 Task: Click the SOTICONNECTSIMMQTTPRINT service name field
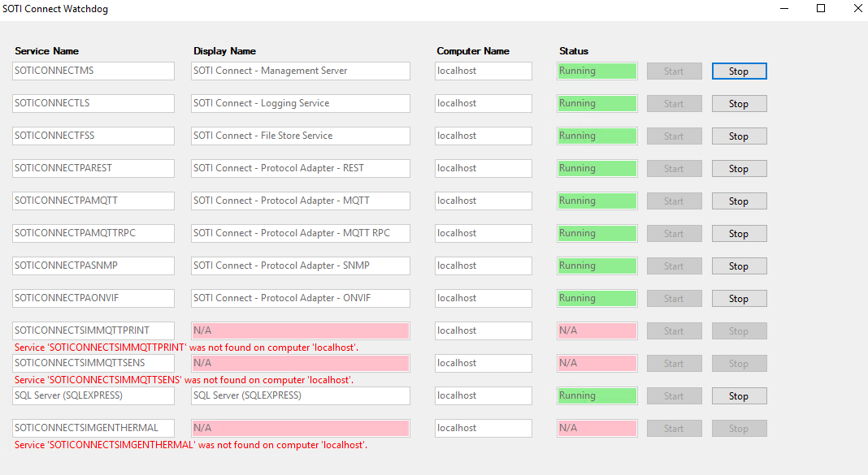tap(93, 330)
